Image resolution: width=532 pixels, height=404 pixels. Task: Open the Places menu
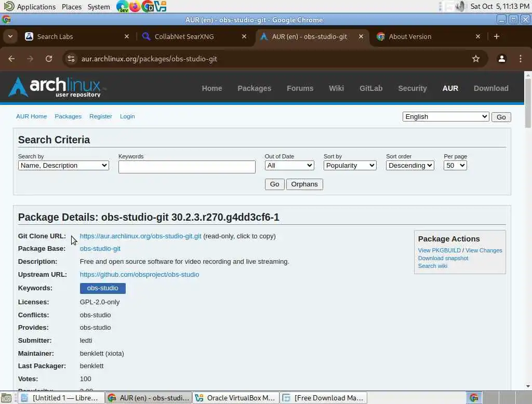click(72, 6)
